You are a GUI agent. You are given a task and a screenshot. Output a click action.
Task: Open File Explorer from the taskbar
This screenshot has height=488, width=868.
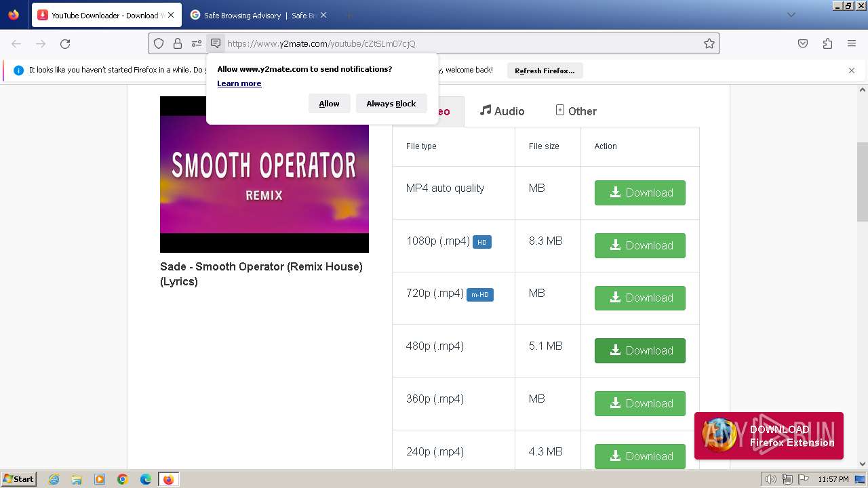click(x=77, y=479)
